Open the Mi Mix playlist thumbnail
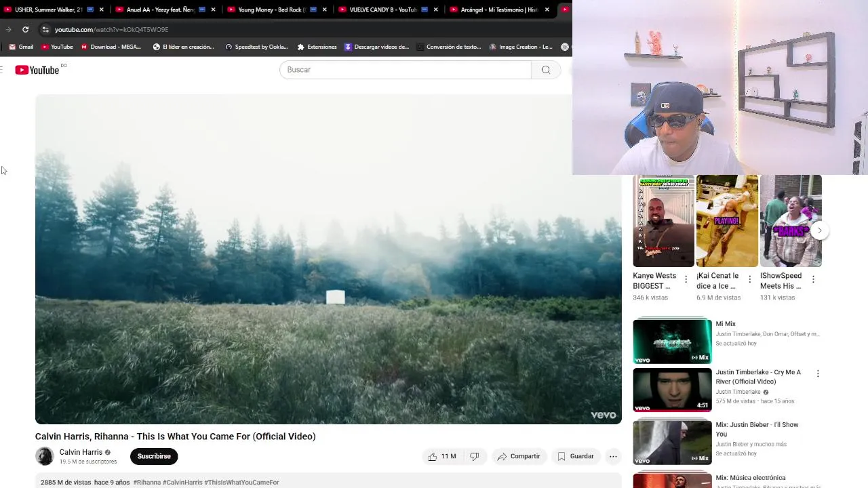The height and width of the screenshot is (488, 868). pyautogui.click(x=672, y=341)
